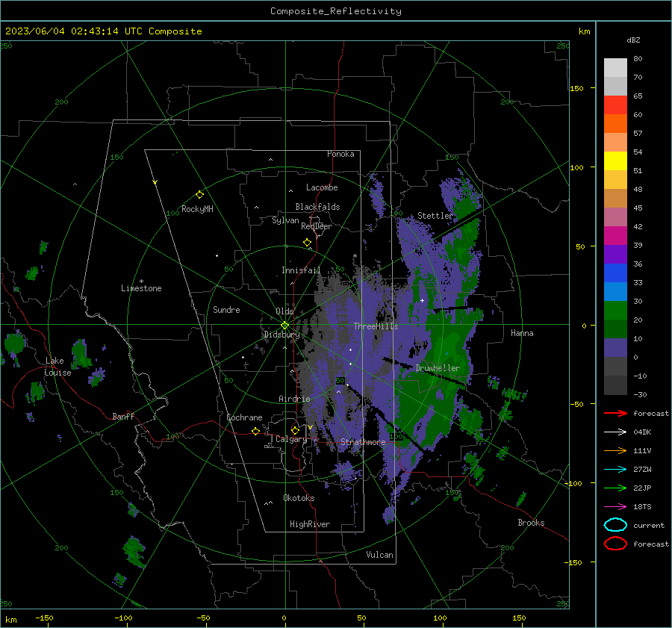Click the Sylvan label
Viewport: 672px width, 628px height.
[285, 220]
